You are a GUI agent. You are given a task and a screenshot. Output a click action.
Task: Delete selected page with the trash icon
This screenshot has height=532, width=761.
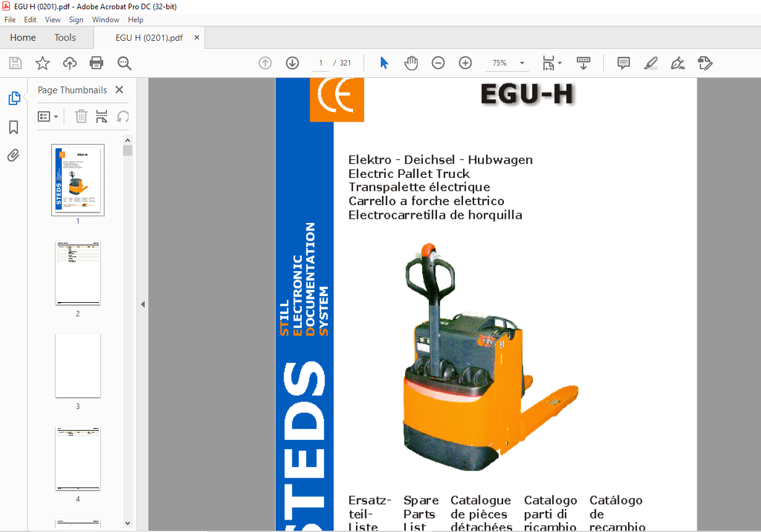(x=81, y=116)
